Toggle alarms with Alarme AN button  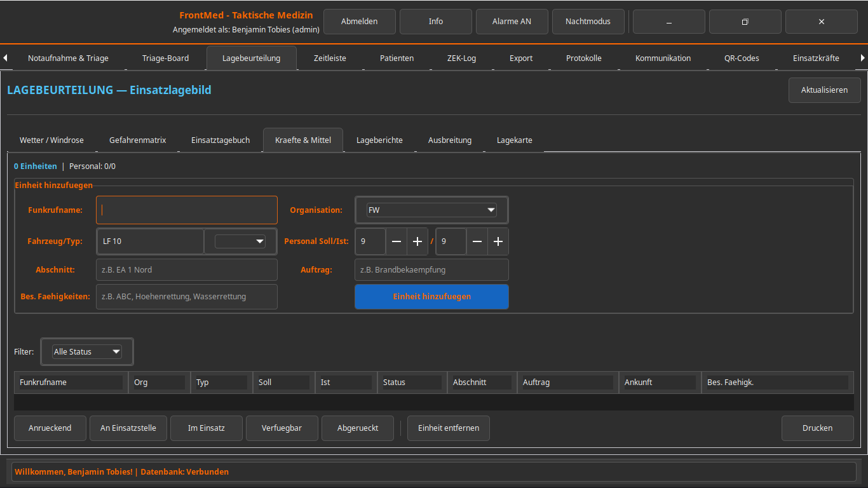click(x=512, y=22)
